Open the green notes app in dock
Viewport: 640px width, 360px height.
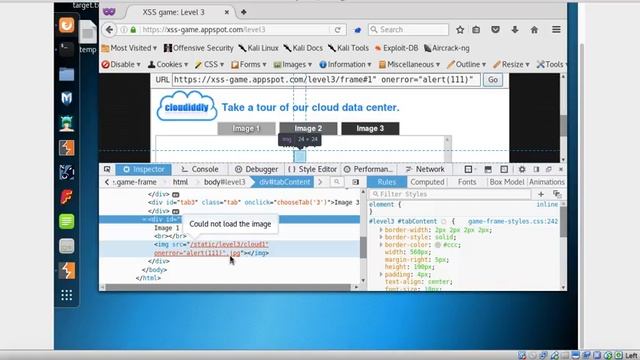67,221
